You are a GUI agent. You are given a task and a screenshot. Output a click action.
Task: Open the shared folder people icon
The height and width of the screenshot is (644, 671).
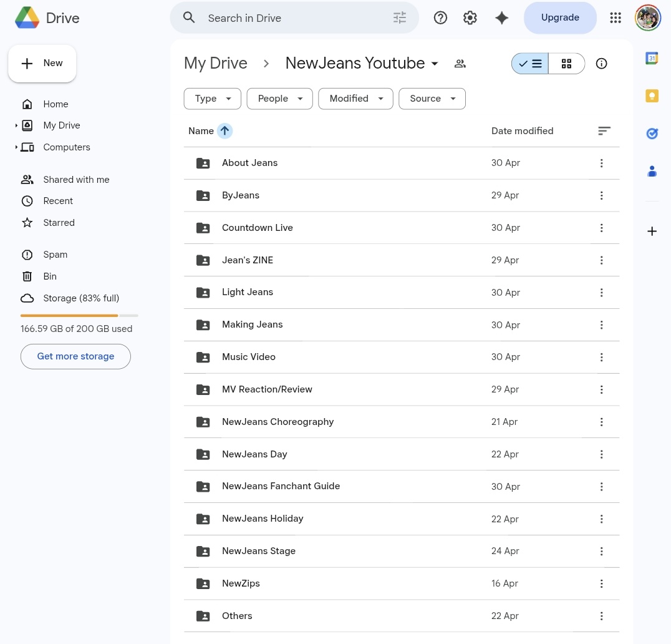coord(460,64)
